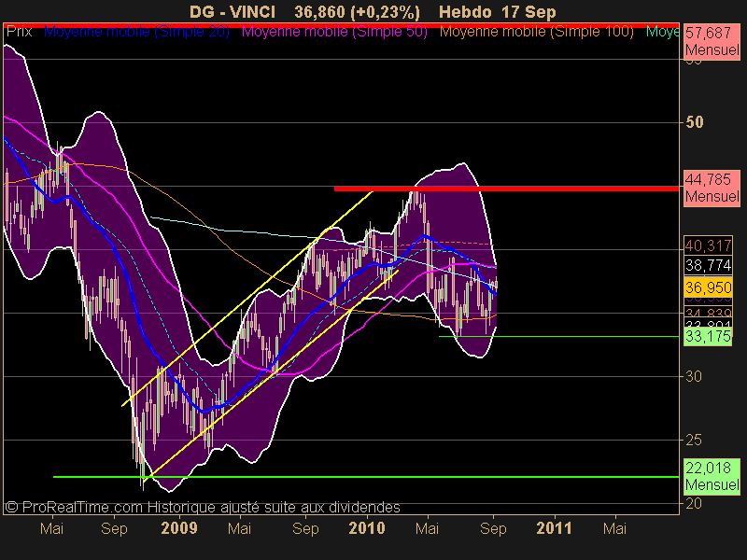The image size is (747, 560).
Task: Click the 2010 date axis label
Action: pos(367,528)
